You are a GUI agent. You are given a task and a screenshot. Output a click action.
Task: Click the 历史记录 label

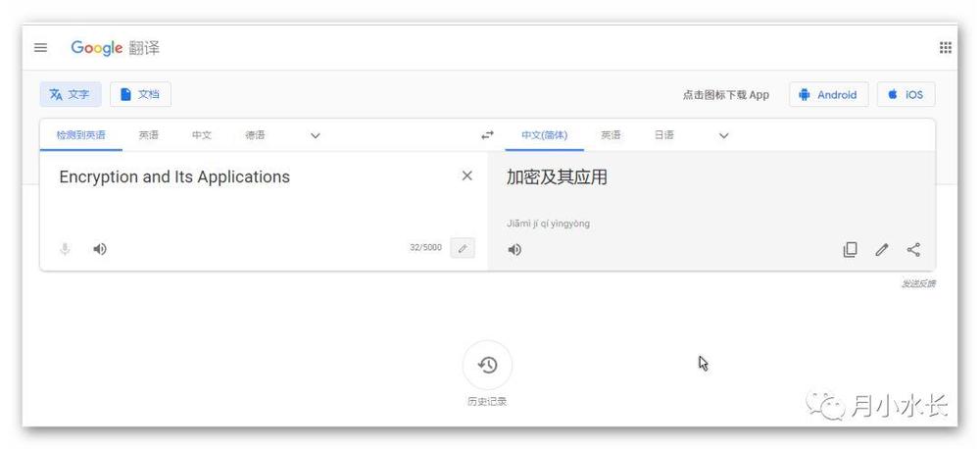tap(487, 402)
